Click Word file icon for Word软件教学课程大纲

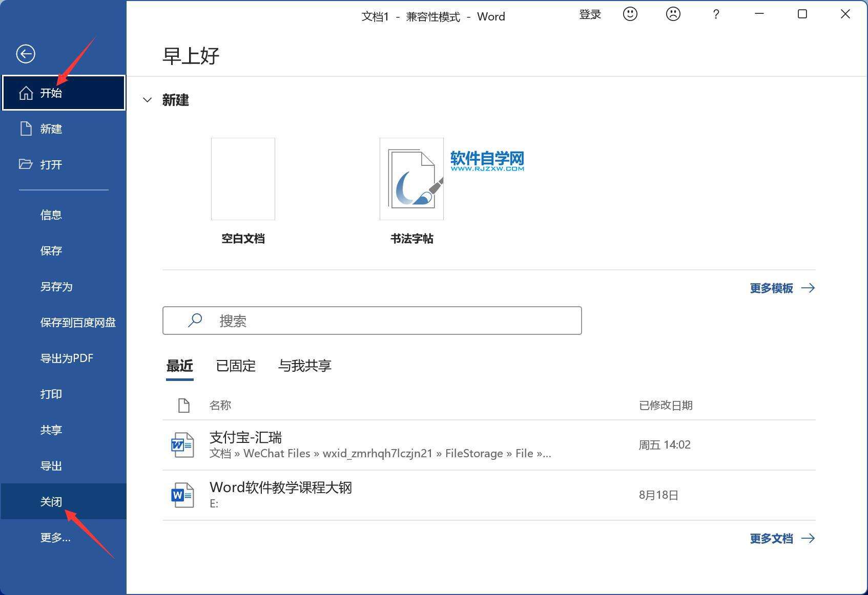click(x=182, y=495)
